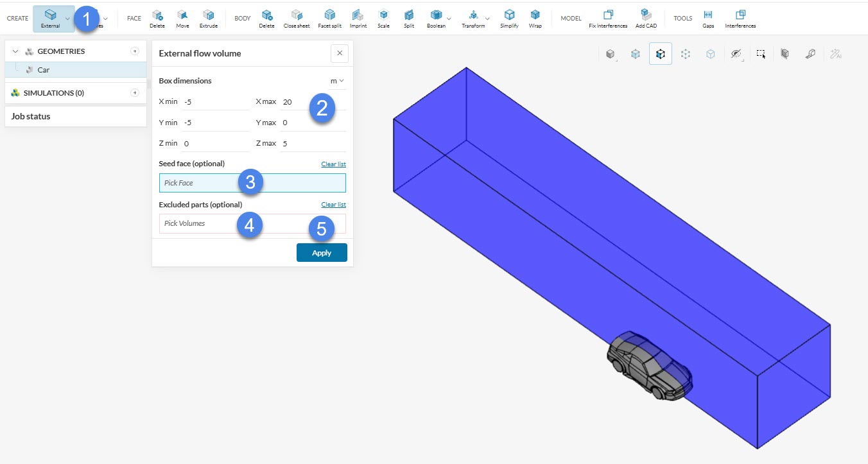Image resolution: width=868 pixels, height=464 pixels.
Task: Click the X min value field
Action: point(214,101)
